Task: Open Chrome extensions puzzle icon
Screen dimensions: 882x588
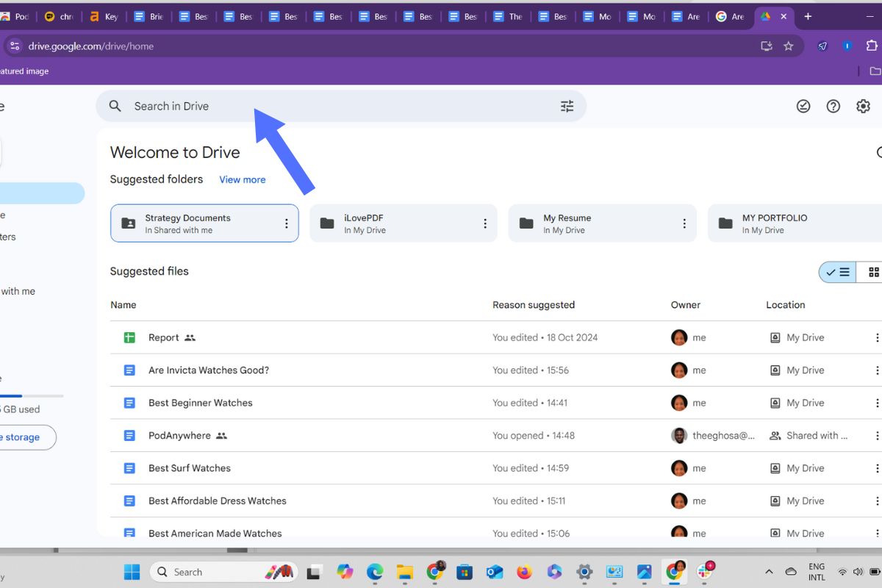Action: click(x=872, y=46)
